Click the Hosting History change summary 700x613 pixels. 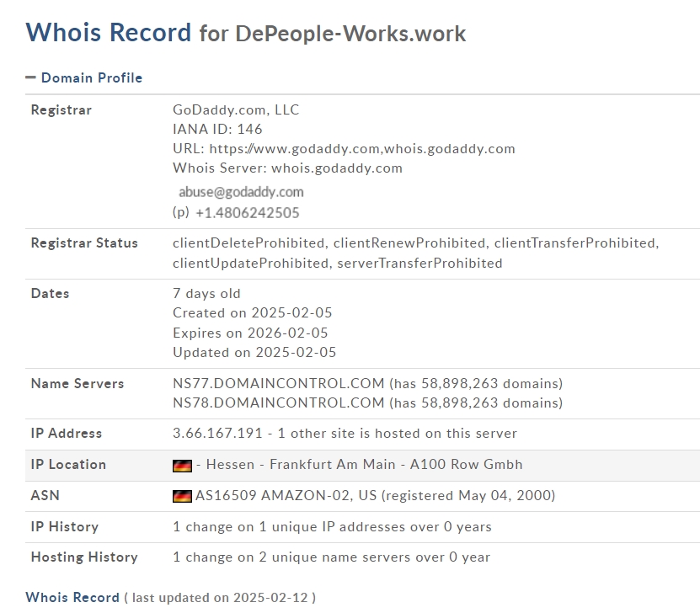331,557
